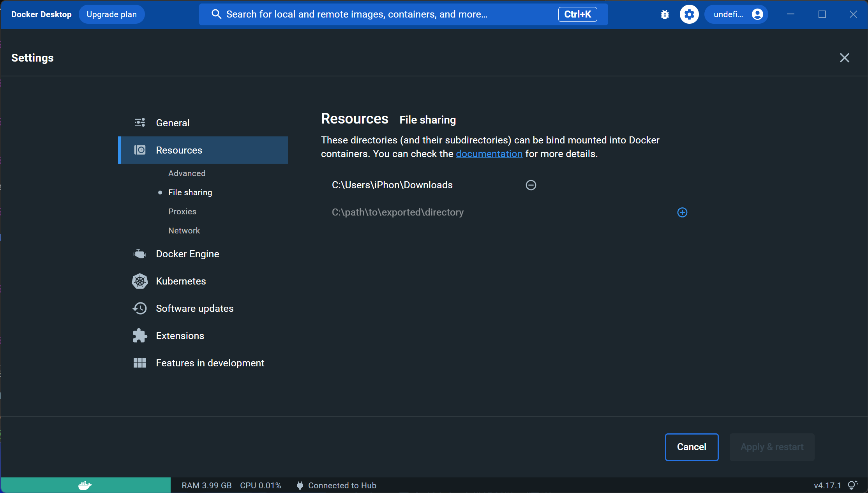This screenshot has height=493, width=868.
Task: Follow the documentation link
Action: 489,154
